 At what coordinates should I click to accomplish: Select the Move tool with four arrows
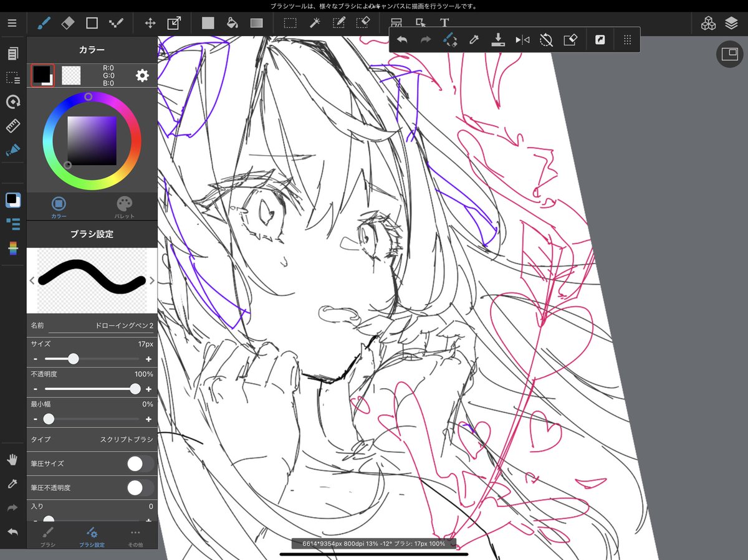coord(150,23)
